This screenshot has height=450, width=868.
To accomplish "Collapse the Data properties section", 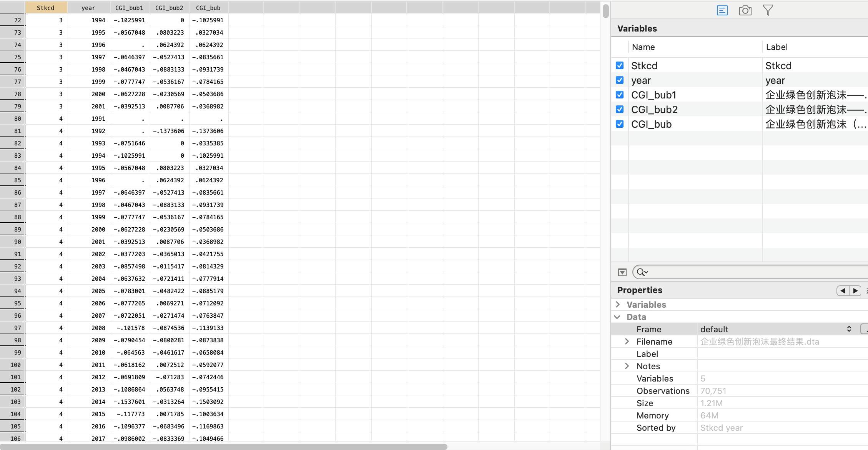I will (x=618, y=317).
